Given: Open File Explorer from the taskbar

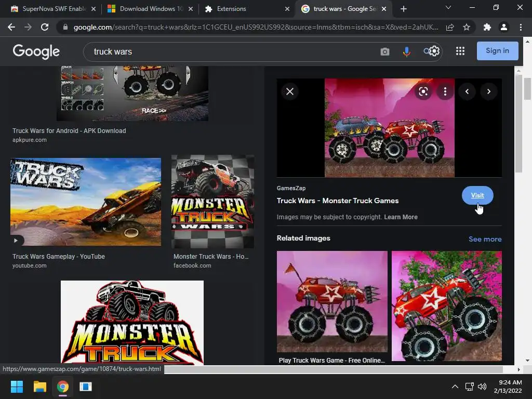Looking at the screenshot, I should point(39,387).
